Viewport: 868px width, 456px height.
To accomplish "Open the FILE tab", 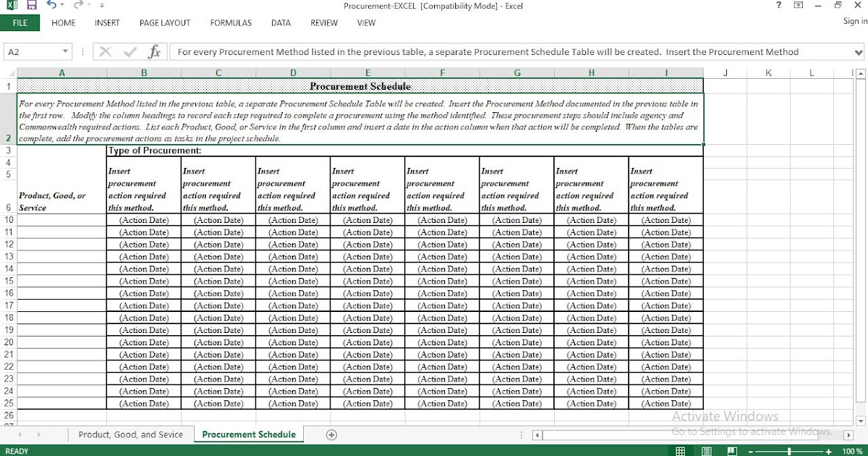I will pos(20,23).
